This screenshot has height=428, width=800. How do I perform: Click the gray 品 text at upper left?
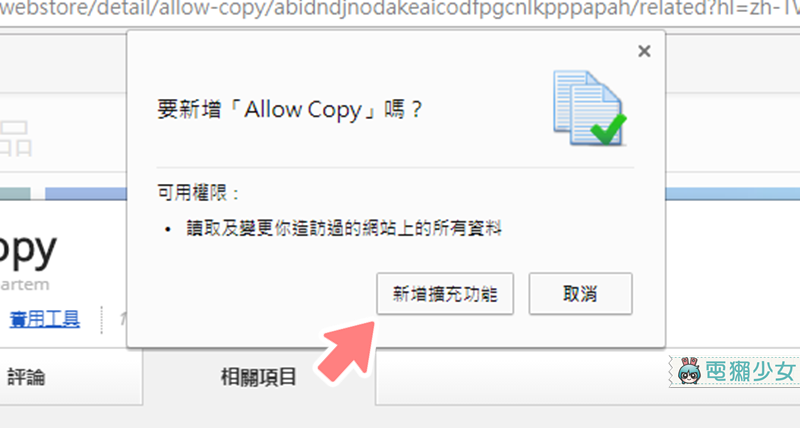15,138
